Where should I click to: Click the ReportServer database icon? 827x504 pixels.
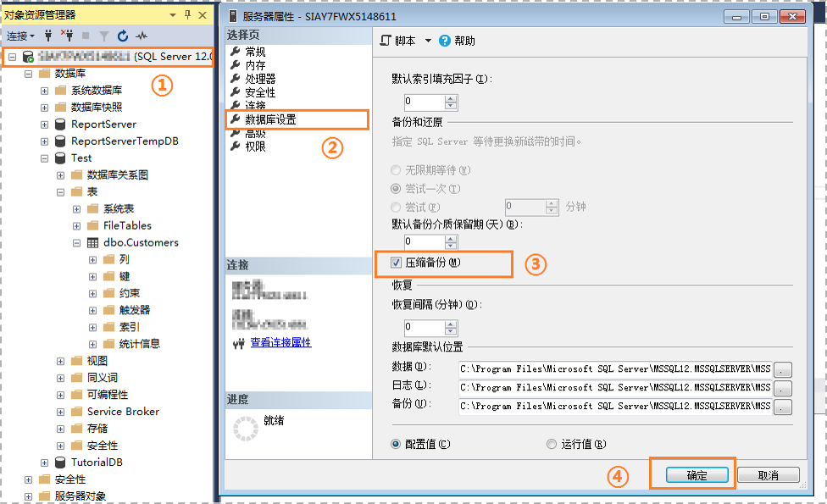tap(61, 125)
